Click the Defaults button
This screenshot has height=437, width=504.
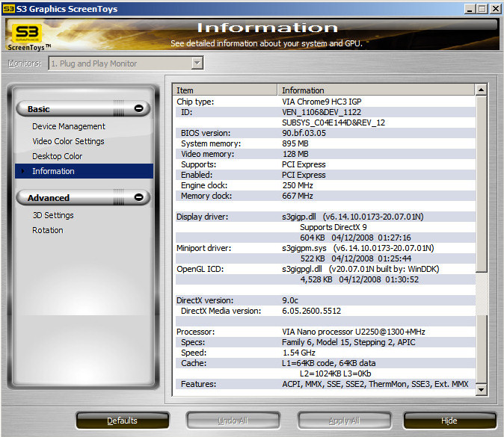(123, 421)
